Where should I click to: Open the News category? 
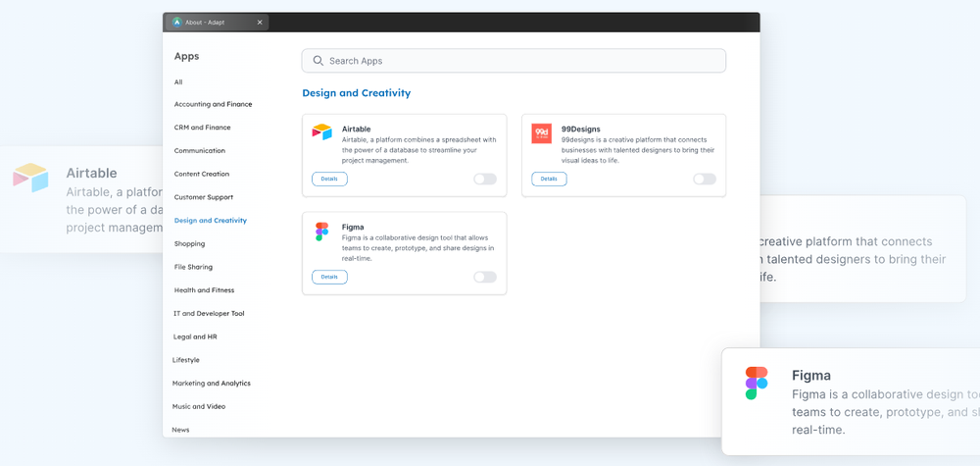[180, 430]
